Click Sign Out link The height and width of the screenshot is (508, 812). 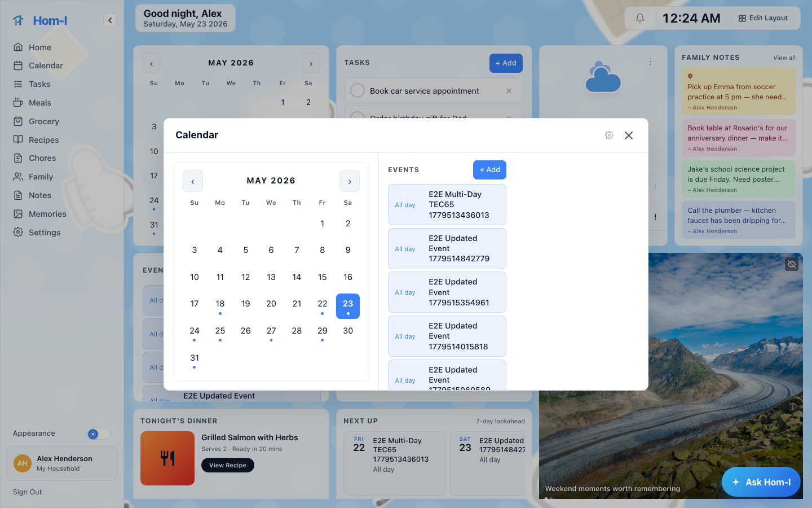pos(27,492)
